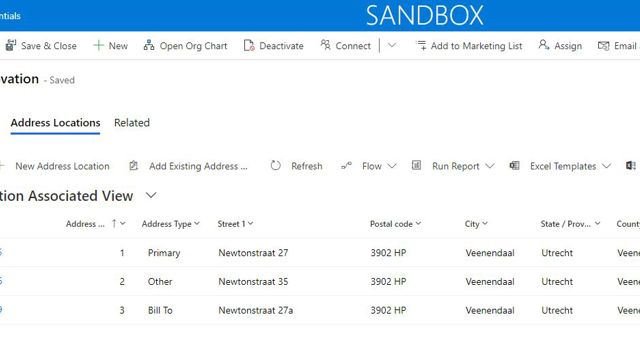
Task: Click the Postal code column header
Action: 391,224
